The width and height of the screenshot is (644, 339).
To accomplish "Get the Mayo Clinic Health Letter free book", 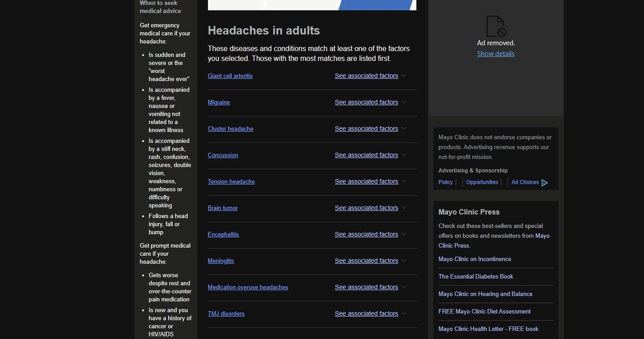I will [x=488, y=329].
